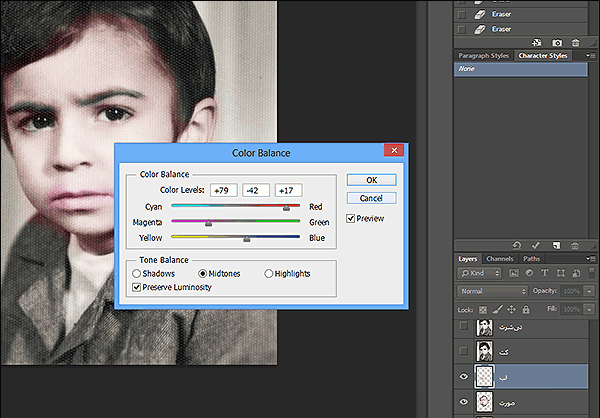Select the Layers tab

(468, 259)
